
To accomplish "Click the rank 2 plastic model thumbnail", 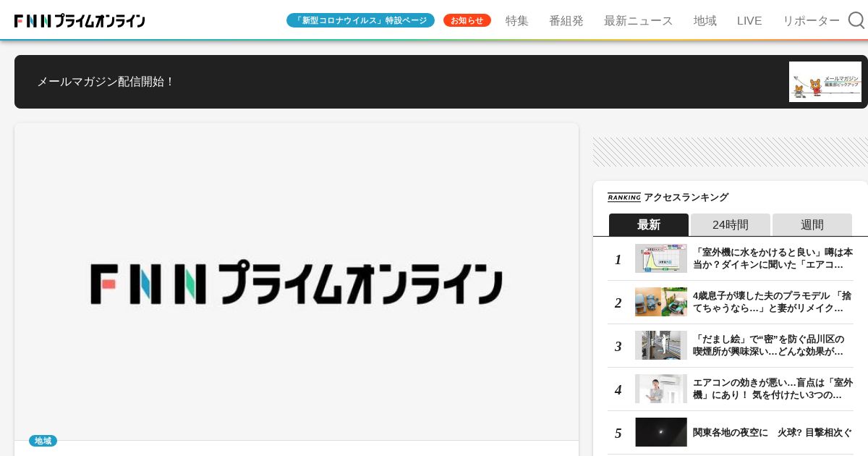I will tap(661, 302).
